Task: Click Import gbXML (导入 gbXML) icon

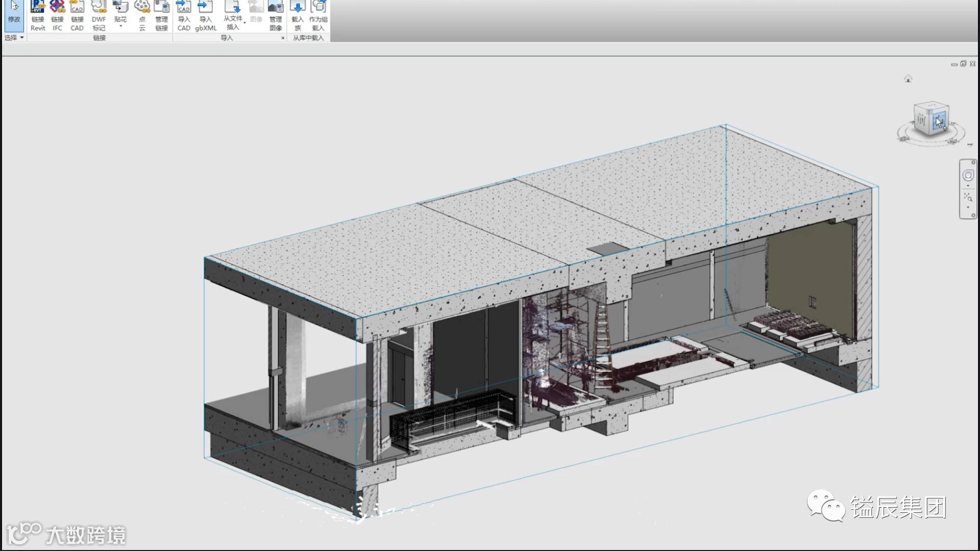Action: (x=206, y=15)
